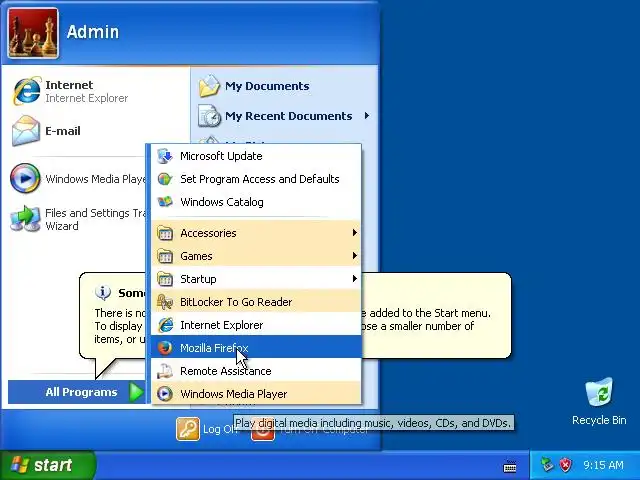Open the Recycle Bin desktop icon
640x480 pixels.
tap(599, 392)
